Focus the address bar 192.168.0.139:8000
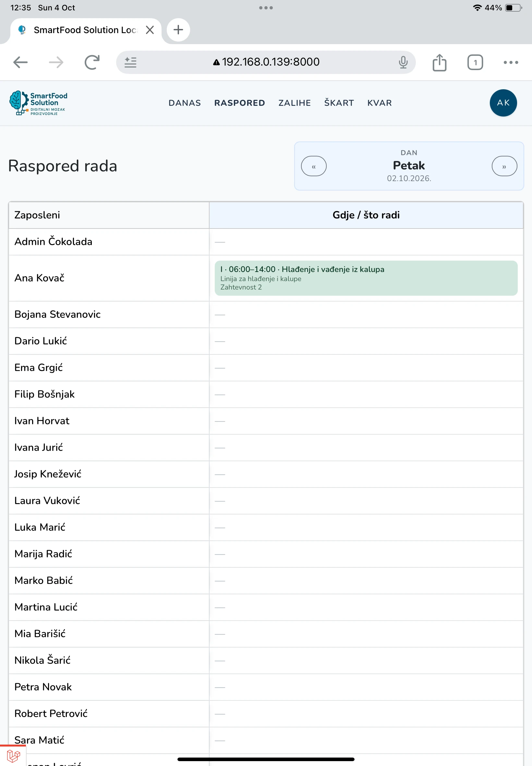 pyautogui.click(x=266, y=62)
